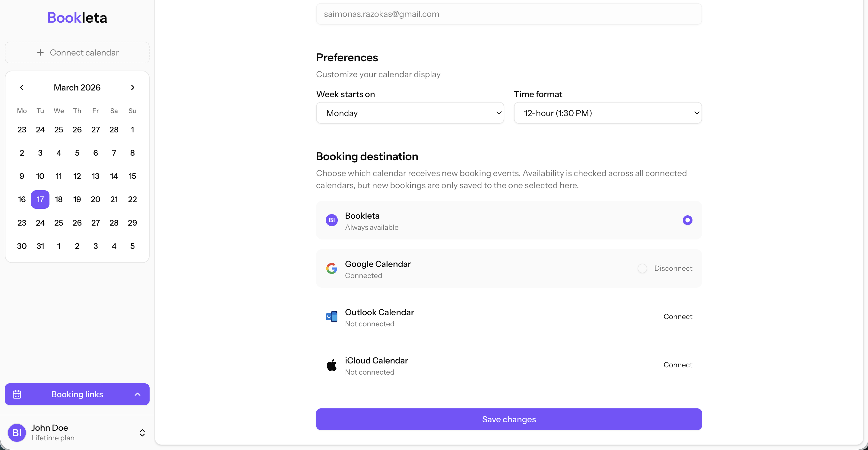868x450 pixels.
Task: Click the Outlook Calendar logo
Action: [x=331, y=316]
